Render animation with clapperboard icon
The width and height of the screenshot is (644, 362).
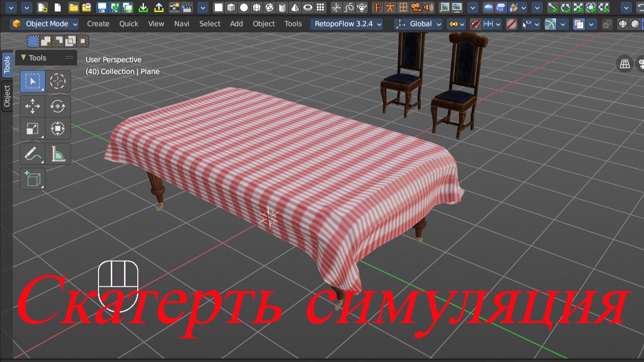[188, 8]
